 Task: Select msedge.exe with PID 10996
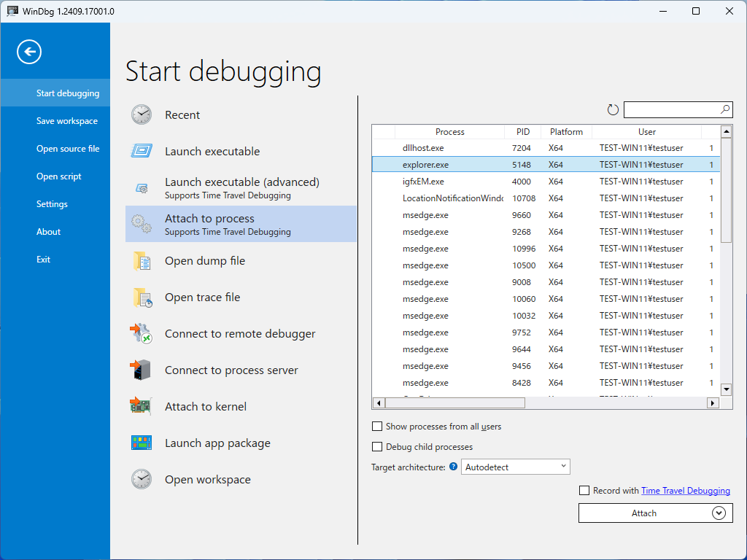pyautogui.click(x=546, y=249)
